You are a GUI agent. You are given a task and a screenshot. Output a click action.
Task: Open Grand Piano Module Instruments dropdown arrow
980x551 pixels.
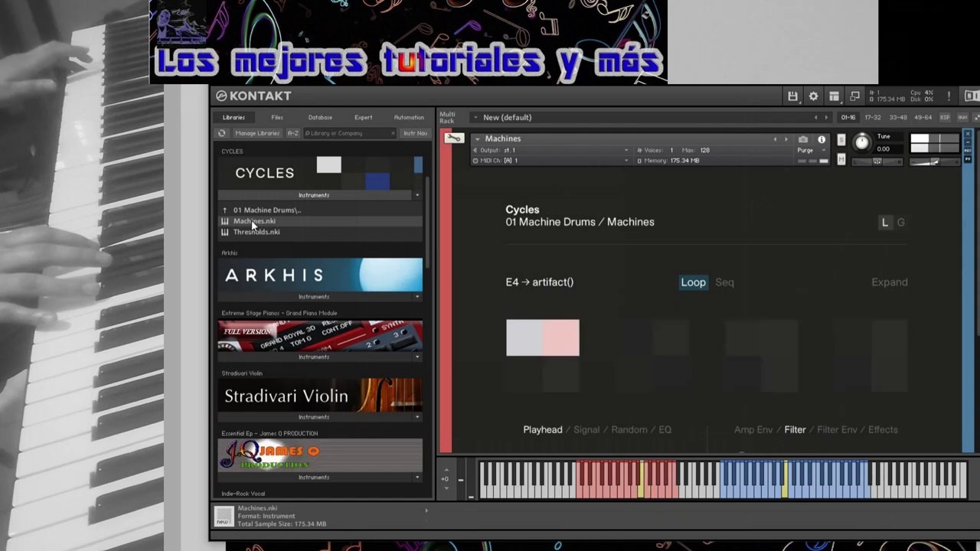click(x=417, y=357)
